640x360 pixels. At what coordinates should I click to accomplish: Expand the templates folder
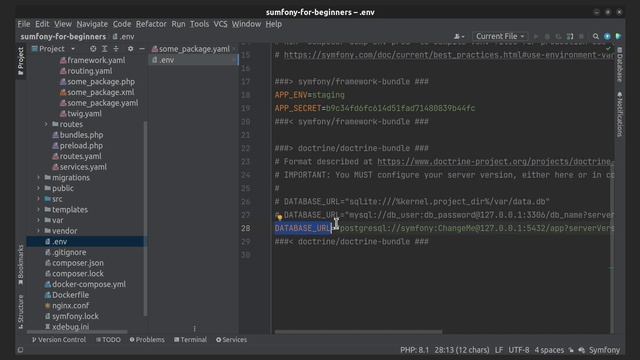[39, 209]
